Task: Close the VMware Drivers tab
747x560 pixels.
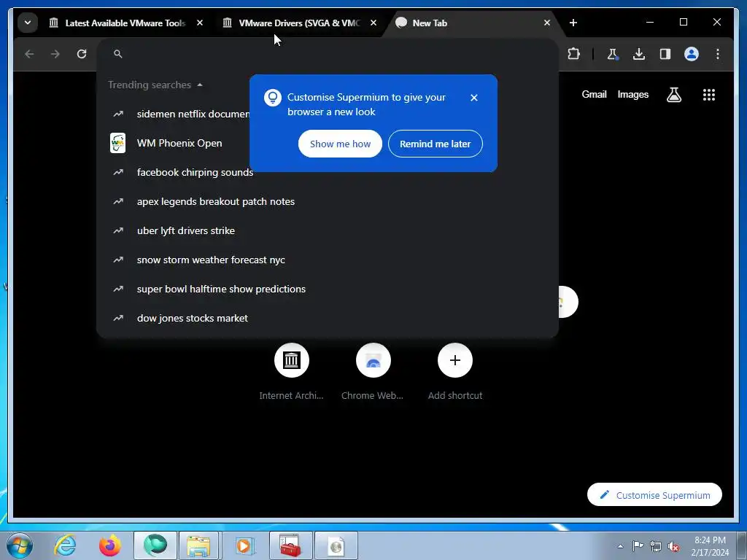Action: coord(373,23)
